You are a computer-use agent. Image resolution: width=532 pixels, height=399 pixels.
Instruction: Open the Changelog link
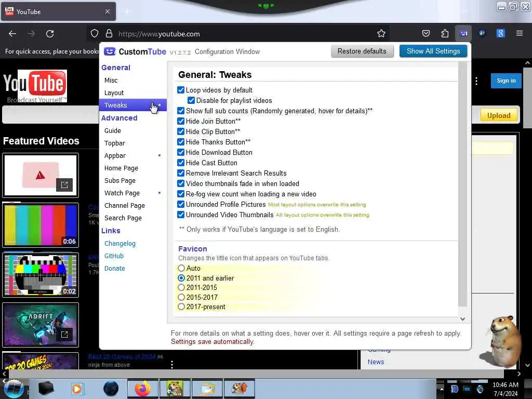tap(120, 244)
